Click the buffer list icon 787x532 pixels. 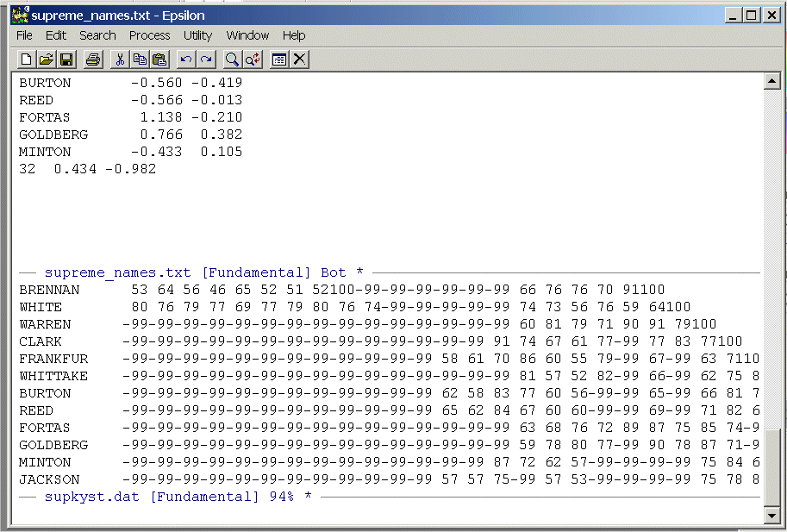click(279, 59)
